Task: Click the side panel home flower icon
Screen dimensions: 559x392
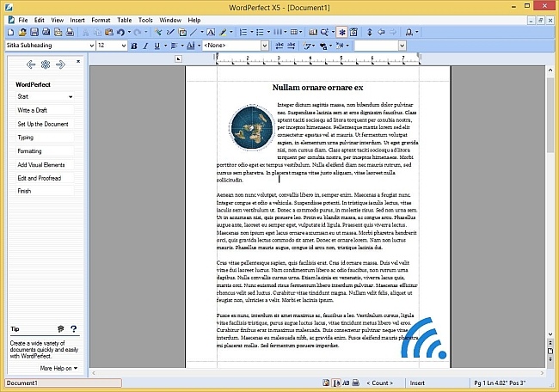Action: pos(46,64)
